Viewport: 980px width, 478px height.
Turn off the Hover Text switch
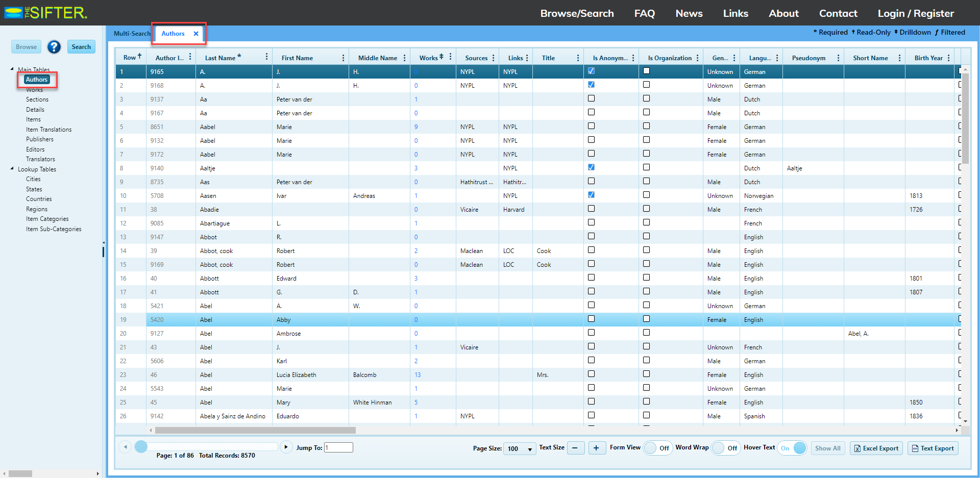(x=792, y=448)
